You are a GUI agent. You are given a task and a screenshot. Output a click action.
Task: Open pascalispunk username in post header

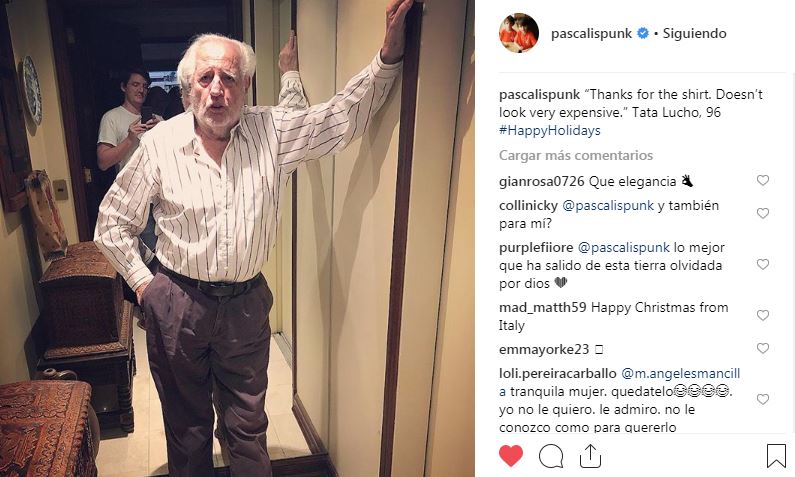591,33
